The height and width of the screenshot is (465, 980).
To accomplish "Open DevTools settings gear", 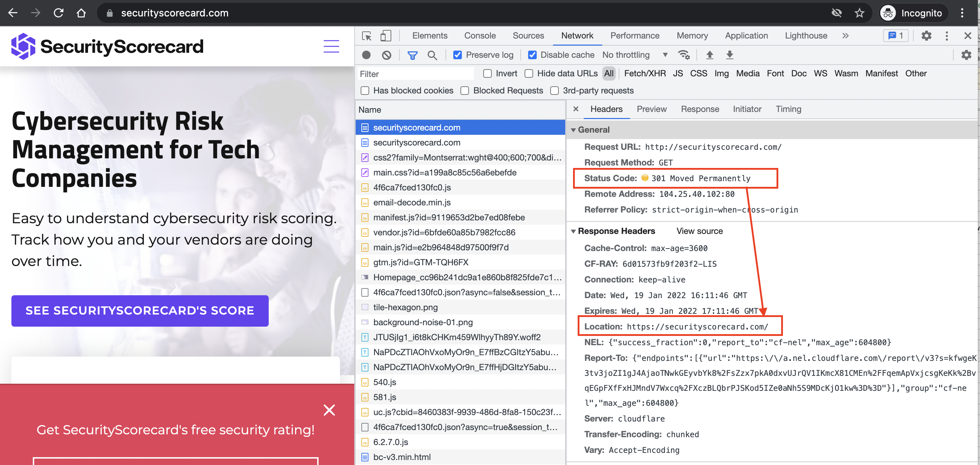I will click(x=926, y=35).
